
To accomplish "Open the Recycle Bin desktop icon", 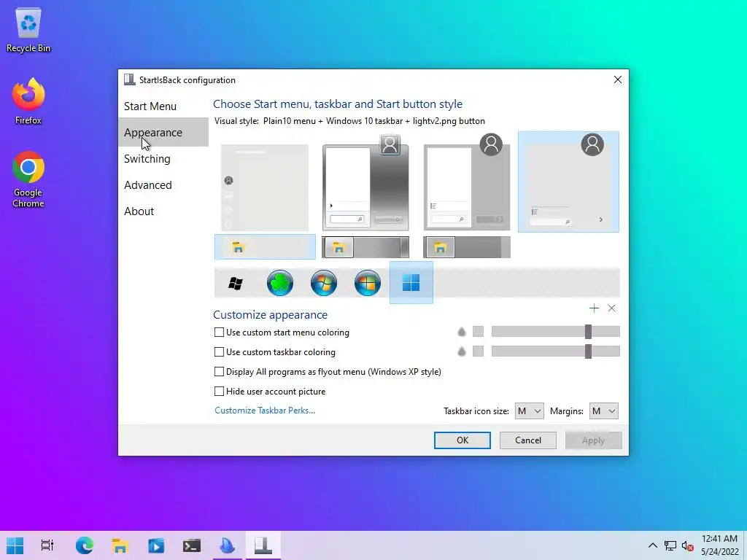I will pyautogui.click(x=28, y=30).
